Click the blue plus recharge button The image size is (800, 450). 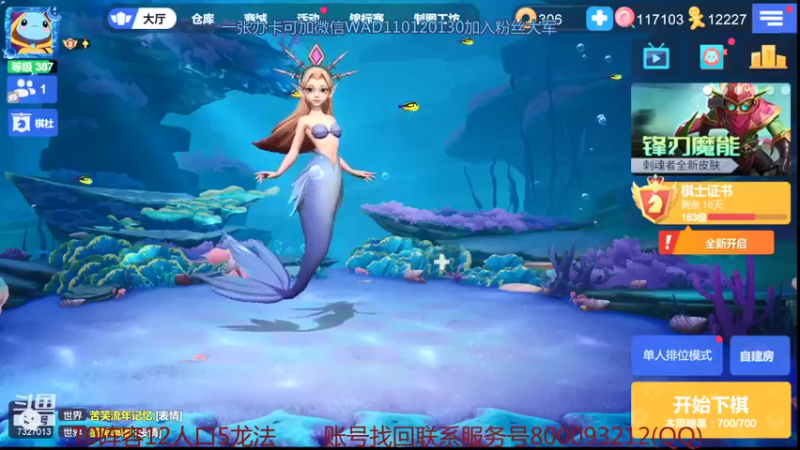(x=599, y=19)
